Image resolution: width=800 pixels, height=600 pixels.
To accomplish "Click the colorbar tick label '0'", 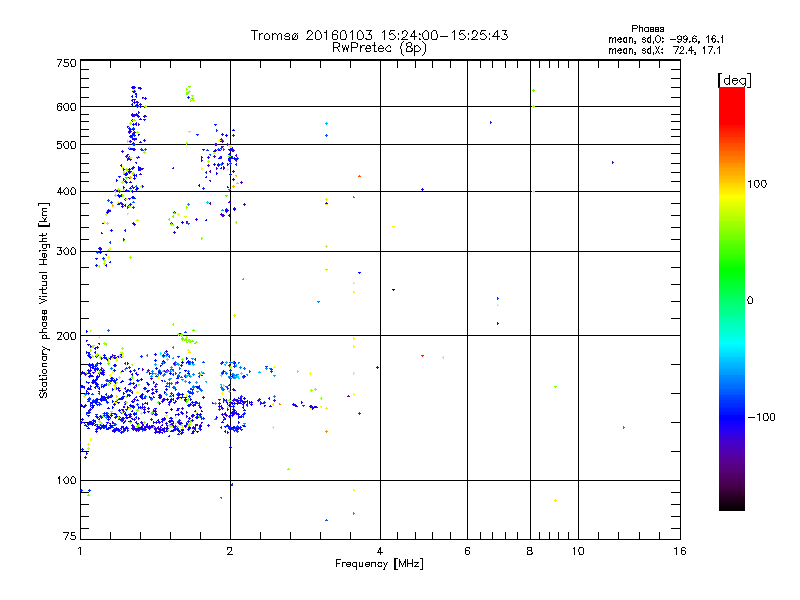I will click(750, 300).
